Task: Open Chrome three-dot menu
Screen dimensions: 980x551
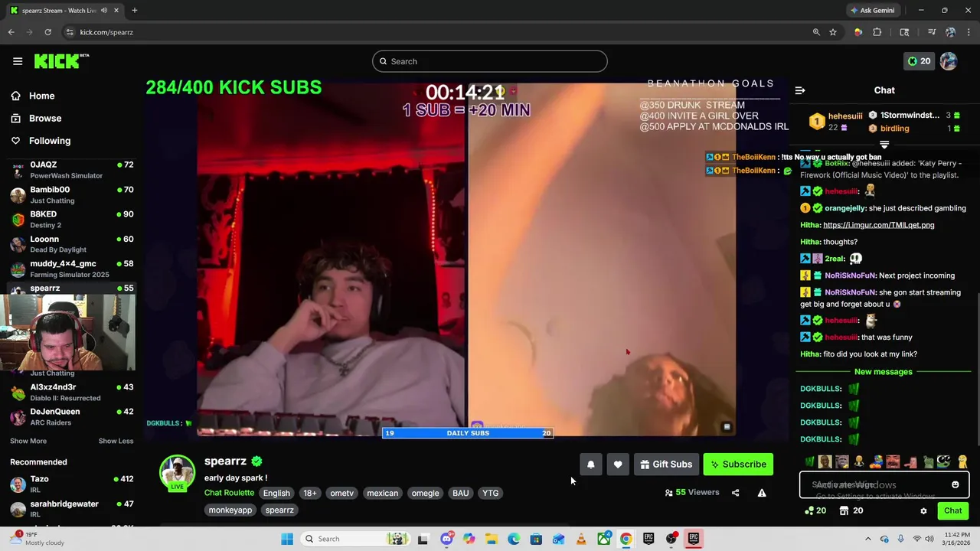Action: (969, 32)
